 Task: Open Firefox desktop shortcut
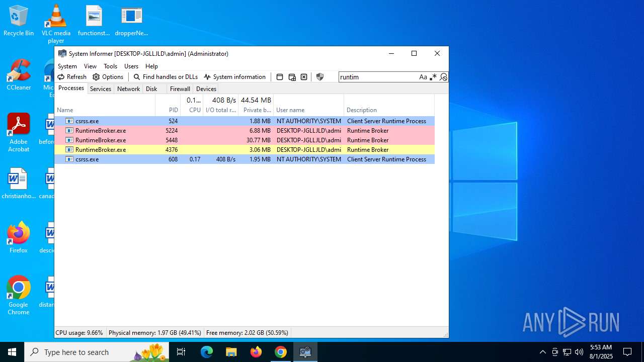pos(19,238)
